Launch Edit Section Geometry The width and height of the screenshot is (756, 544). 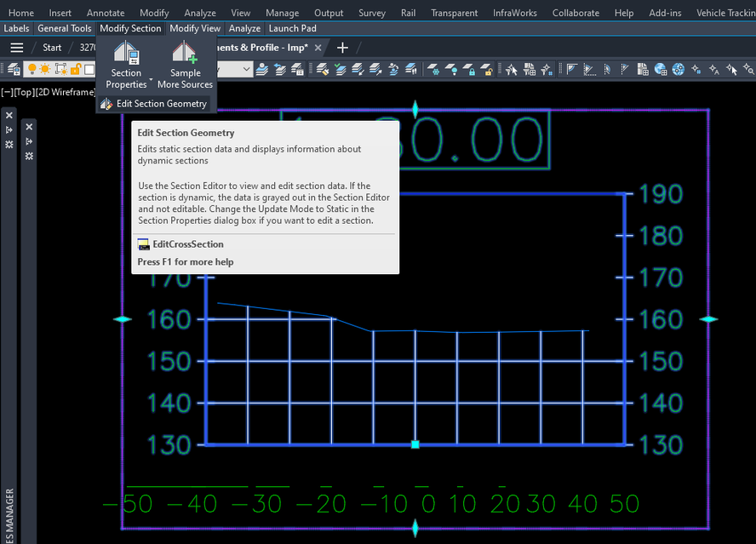pos(154,104)
